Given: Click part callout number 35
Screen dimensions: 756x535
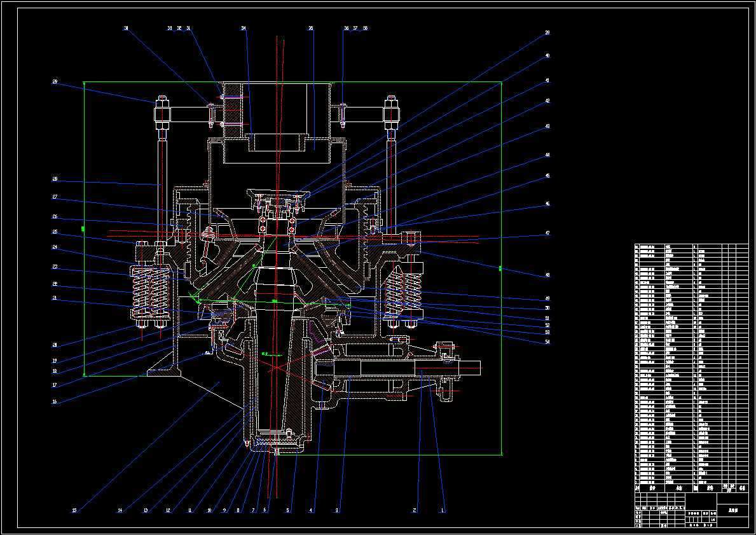Looking at the screenshot, I should coord(311,29).
